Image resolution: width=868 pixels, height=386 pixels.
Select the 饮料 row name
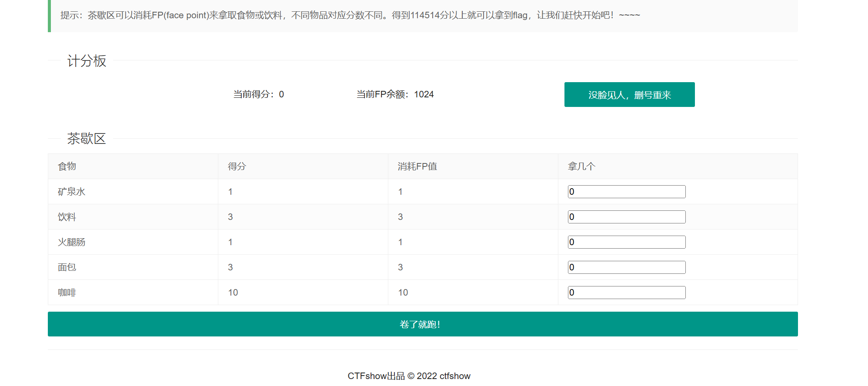(x=67, y=217)
